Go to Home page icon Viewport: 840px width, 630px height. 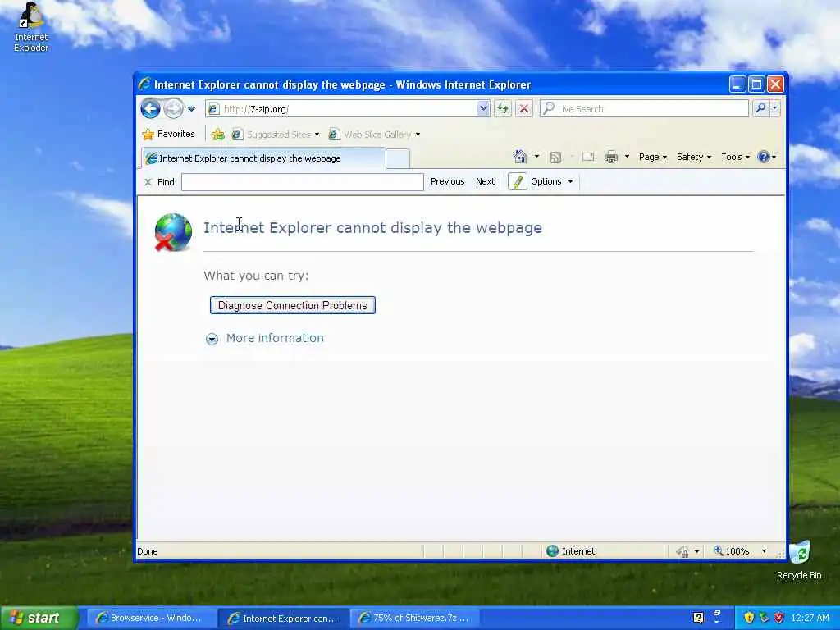click(x=520, y=157)
